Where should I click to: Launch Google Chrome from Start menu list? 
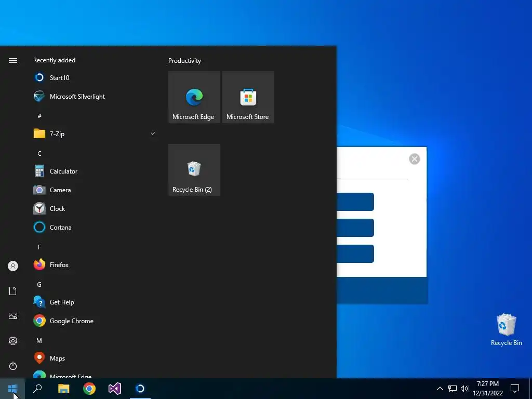tap(95, 321)
